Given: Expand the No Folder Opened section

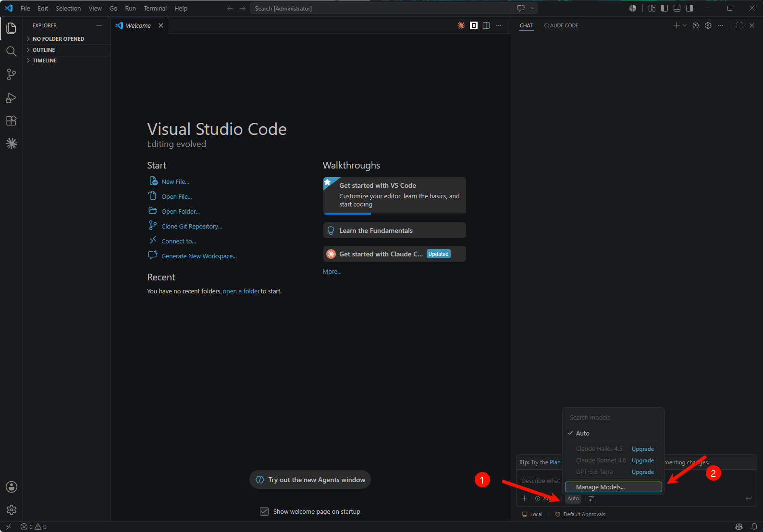Looking at the screenshot, I should click(x=67, y=39).
